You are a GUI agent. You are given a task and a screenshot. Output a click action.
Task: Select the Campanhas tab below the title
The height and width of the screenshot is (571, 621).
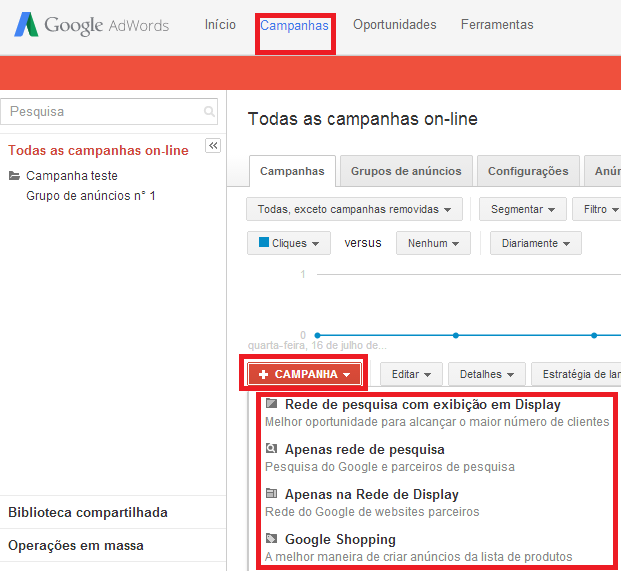tap(292, 171)
